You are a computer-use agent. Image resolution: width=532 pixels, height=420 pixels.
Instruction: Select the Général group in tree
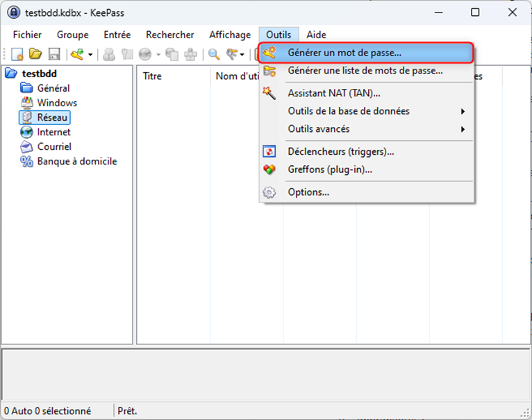[x=53, y=88]
